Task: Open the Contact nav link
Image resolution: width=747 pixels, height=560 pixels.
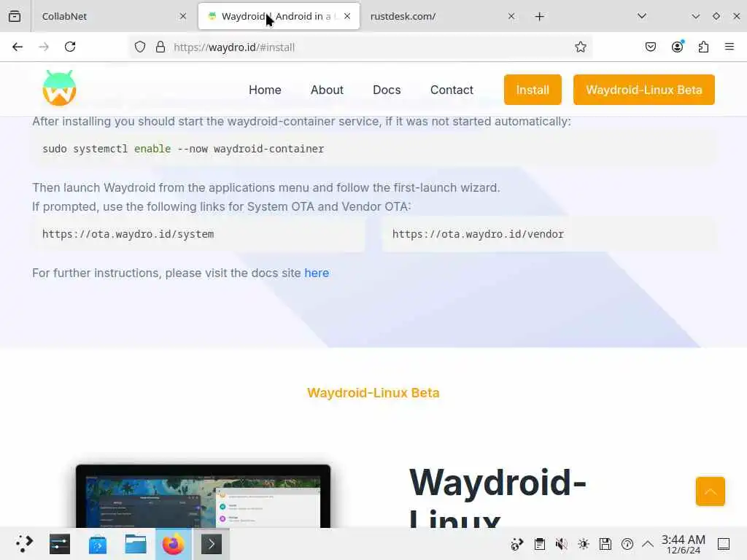Action: (x=452, y=90)
